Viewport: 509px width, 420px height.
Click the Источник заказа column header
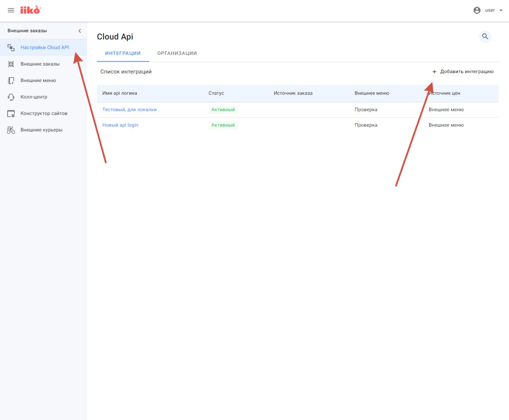tap(293, 93)
